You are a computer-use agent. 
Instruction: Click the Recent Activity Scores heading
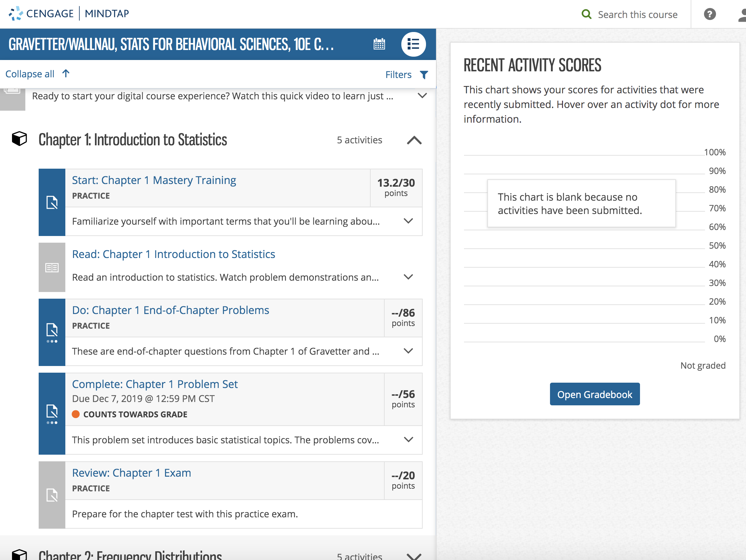coord(532,65)
